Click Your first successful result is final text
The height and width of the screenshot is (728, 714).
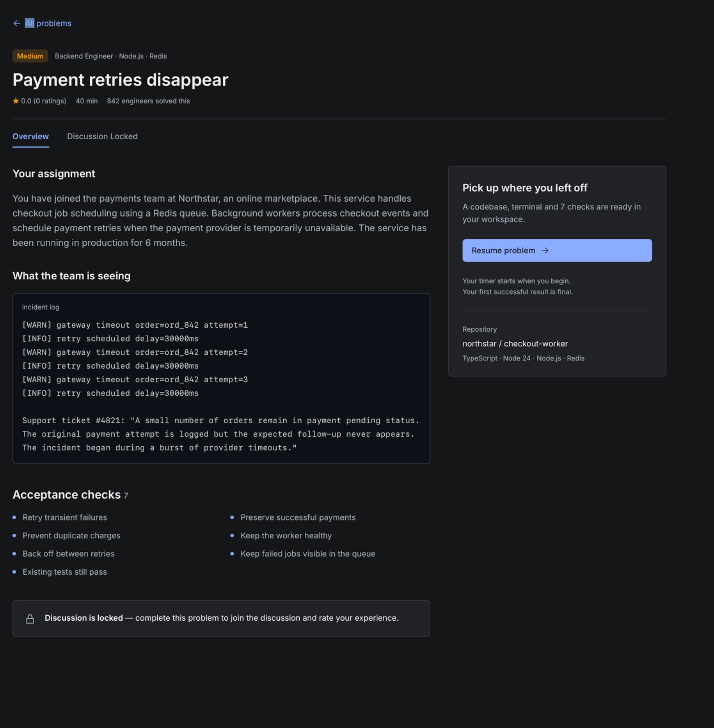coord(518,292)
